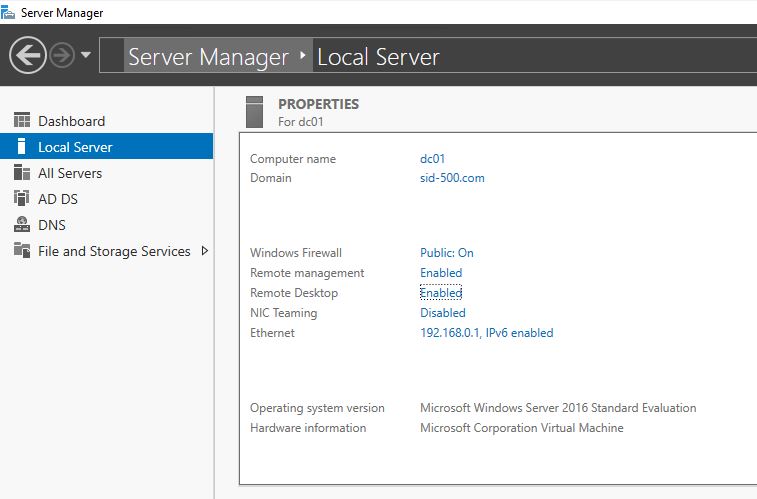
Task: Select All Servers in the navigation pane
Action: pos(70,173)
